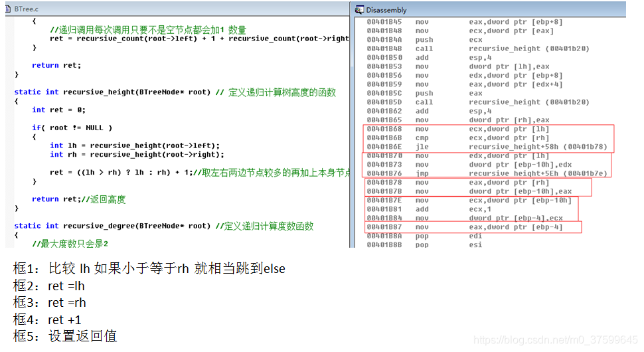The image size is (644, 352).
Task: Click the recursive_degree function declaration line
Action: tap(164, 226)
